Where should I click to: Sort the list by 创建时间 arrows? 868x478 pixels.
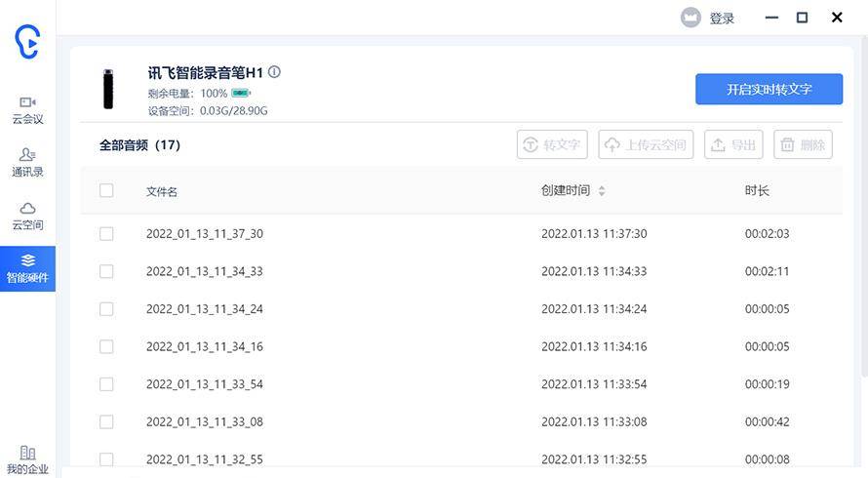(x=602, y=190)
